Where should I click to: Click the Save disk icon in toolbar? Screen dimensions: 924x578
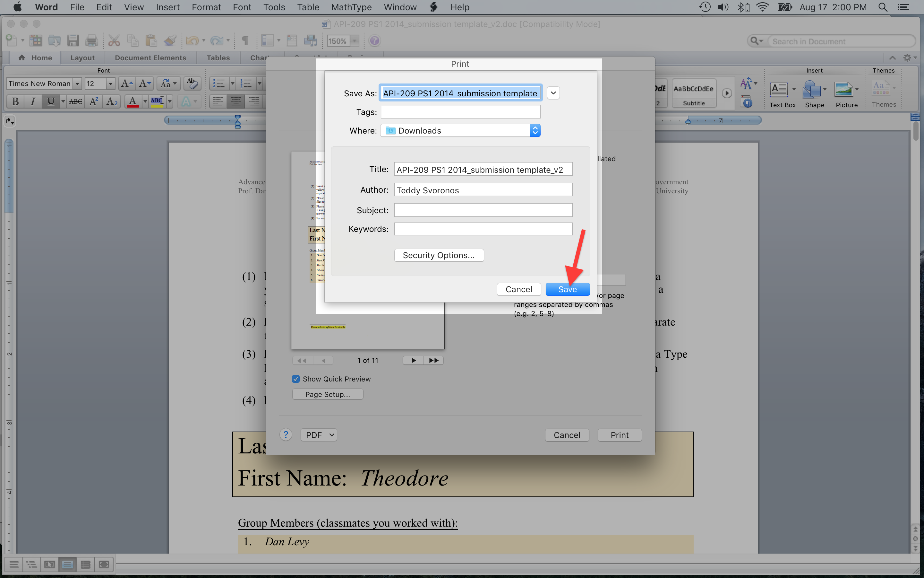coord(73,40)
